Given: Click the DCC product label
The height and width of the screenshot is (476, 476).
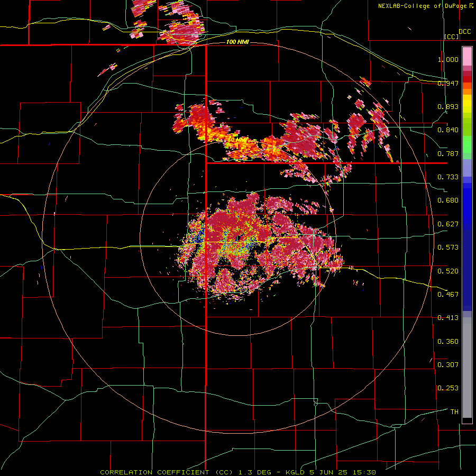Looking at the screenshot, I should [465, 32].
